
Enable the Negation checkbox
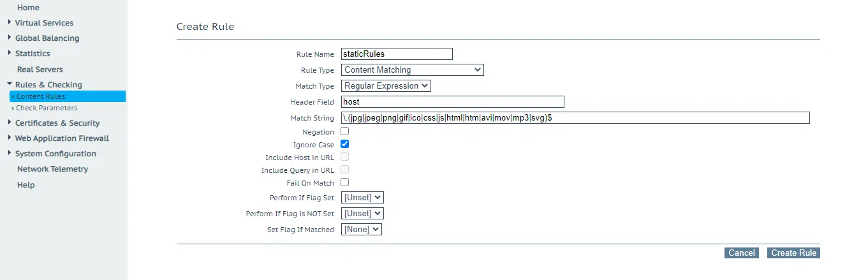(x=345, y=131)
